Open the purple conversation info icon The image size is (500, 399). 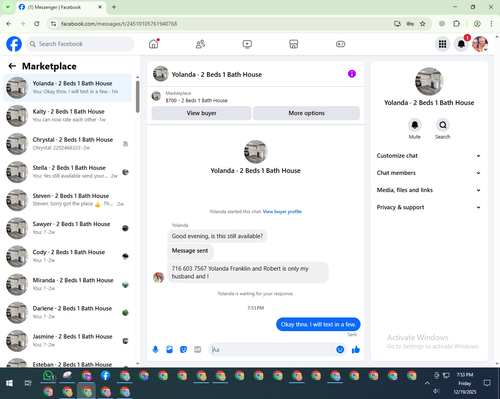[x=352, y=74]
